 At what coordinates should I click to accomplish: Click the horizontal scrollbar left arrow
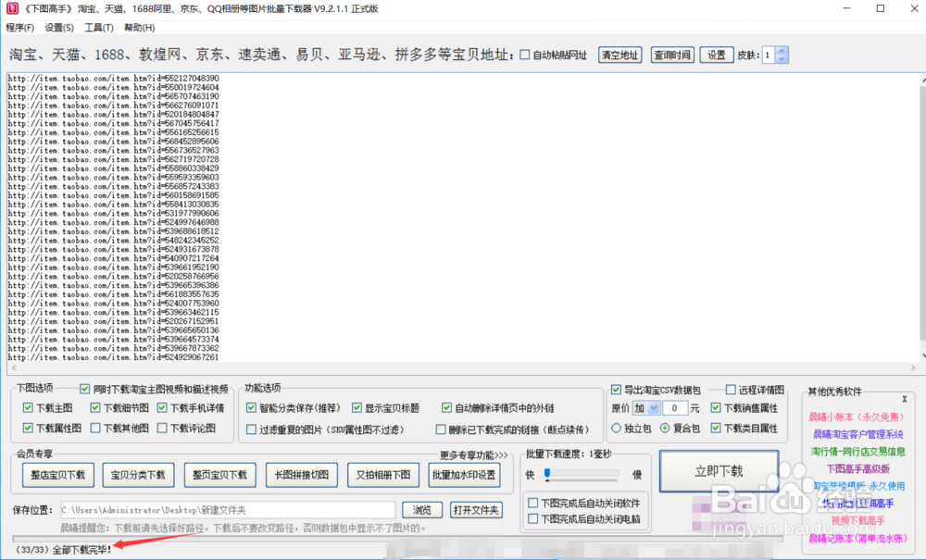14,368
